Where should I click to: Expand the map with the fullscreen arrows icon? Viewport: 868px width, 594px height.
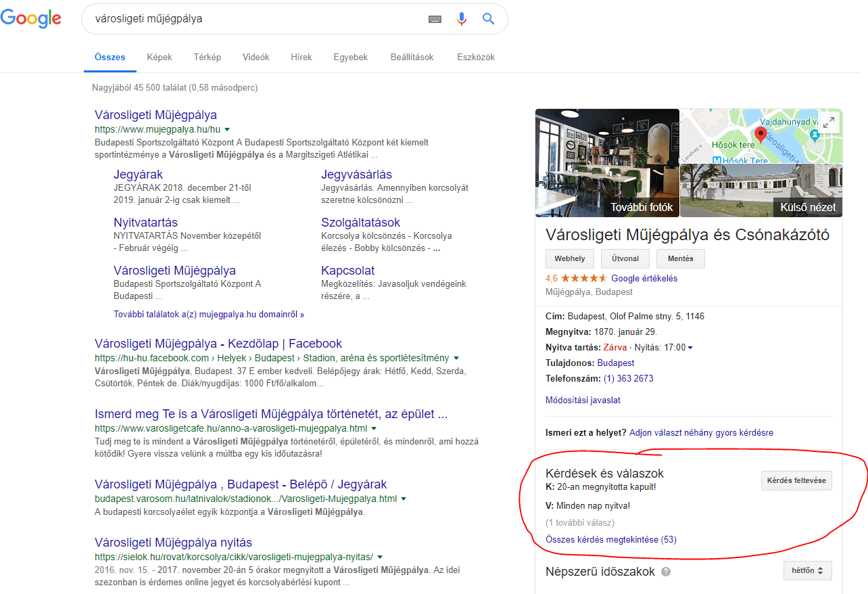[x=829, y=122]
